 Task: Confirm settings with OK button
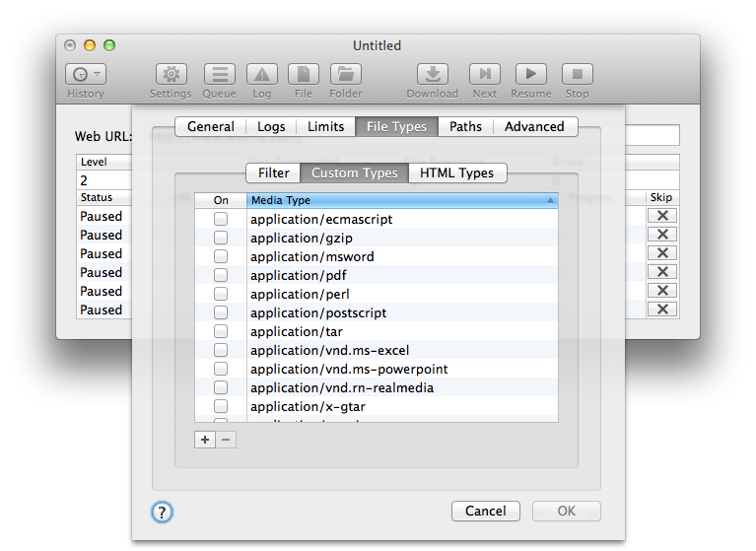[567, 511]
